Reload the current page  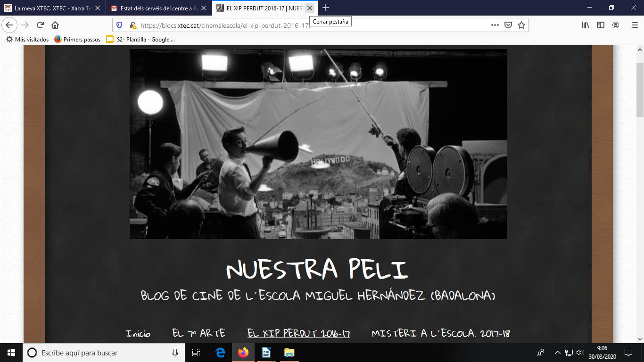point(41,25)
